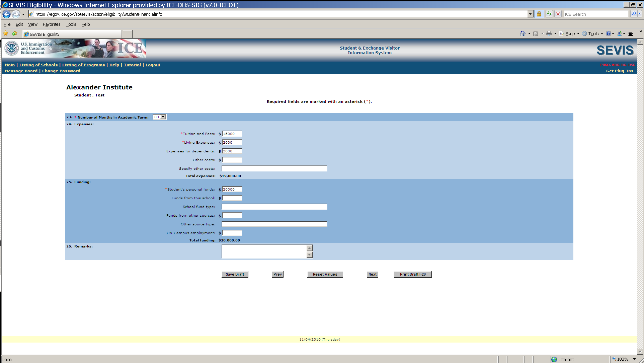Expand the Page toolbar menu

(569, 33)
